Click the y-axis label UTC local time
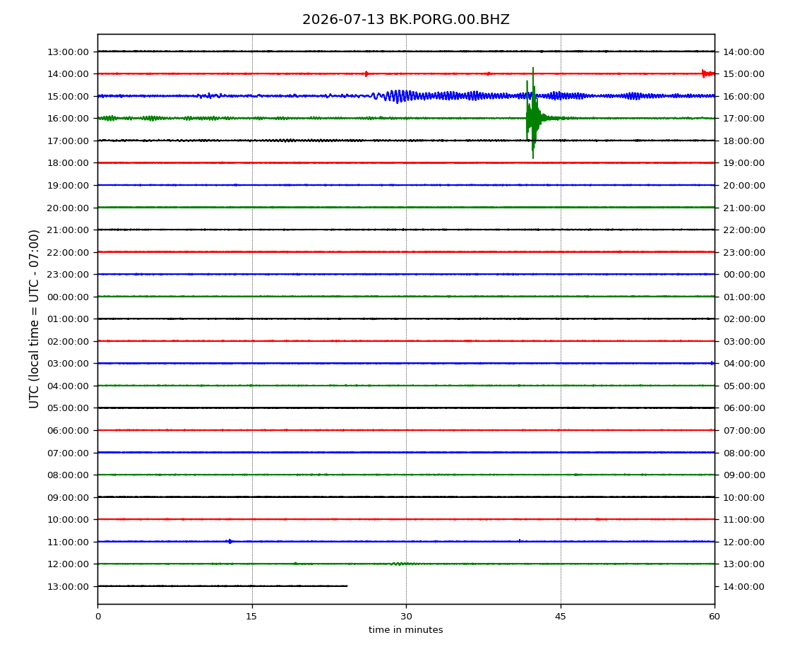 [34, 319]
